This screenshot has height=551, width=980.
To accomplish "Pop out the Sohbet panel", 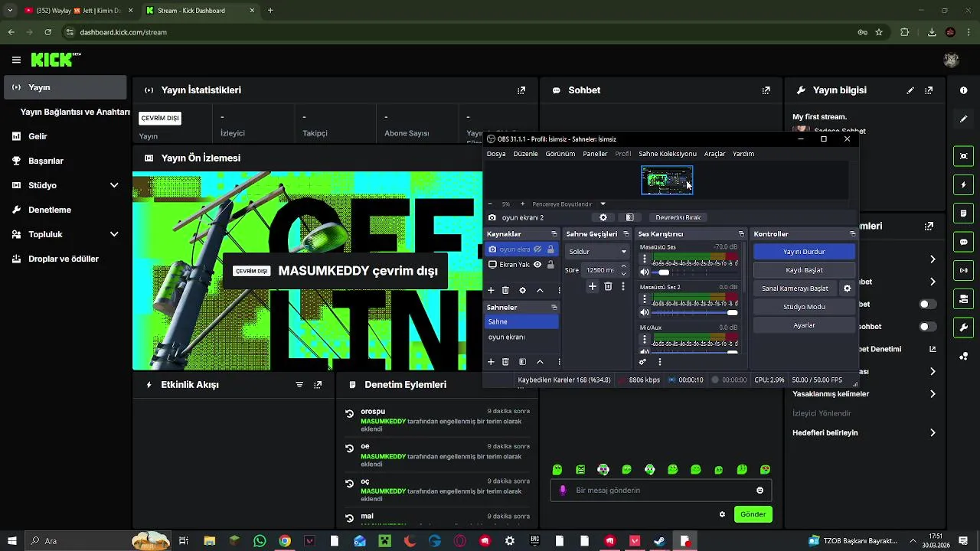I will 766,90.
